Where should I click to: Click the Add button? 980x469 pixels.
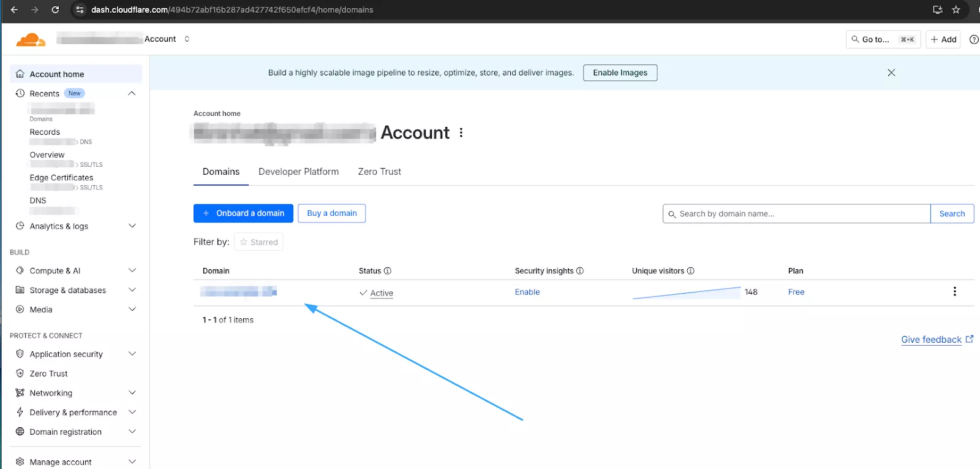tap(943, 39)
